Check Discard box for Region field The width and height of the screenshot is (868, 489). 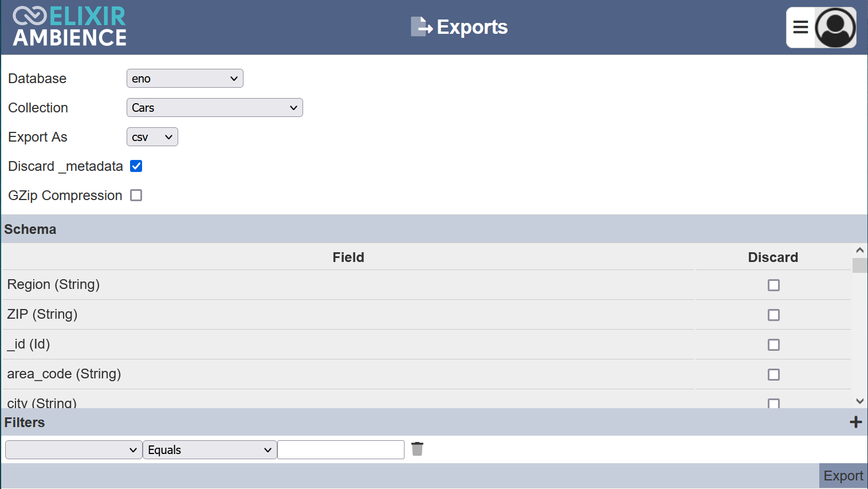773,285
